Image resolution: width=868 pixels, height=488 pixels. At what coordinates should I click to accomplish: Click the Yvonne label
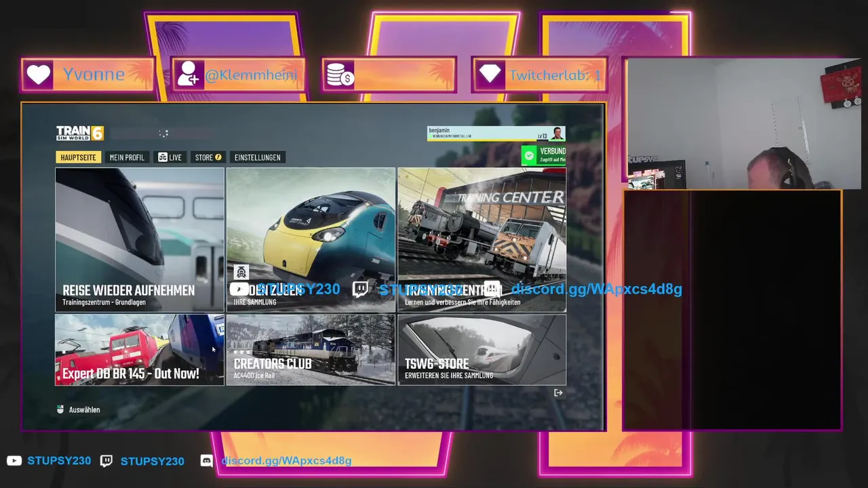coord(94,75)
